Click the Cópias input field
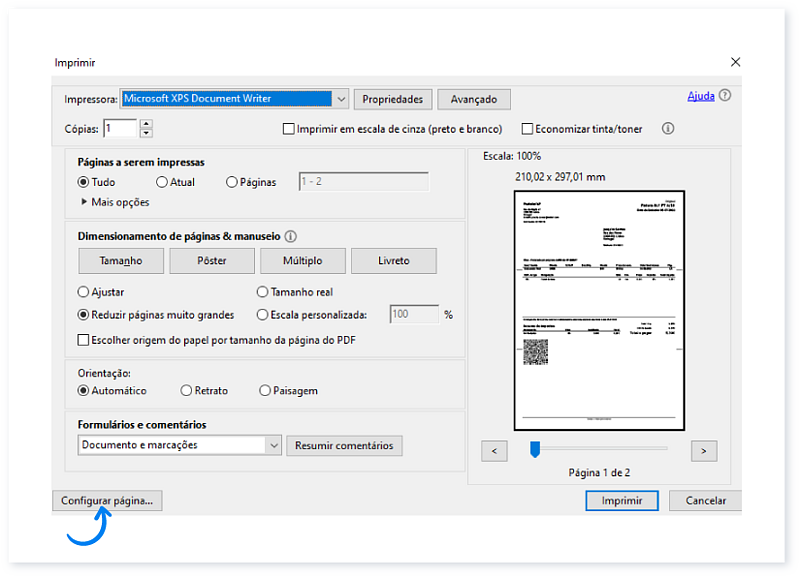The width and height of the screenshot is (800, 577). (120, 128)
